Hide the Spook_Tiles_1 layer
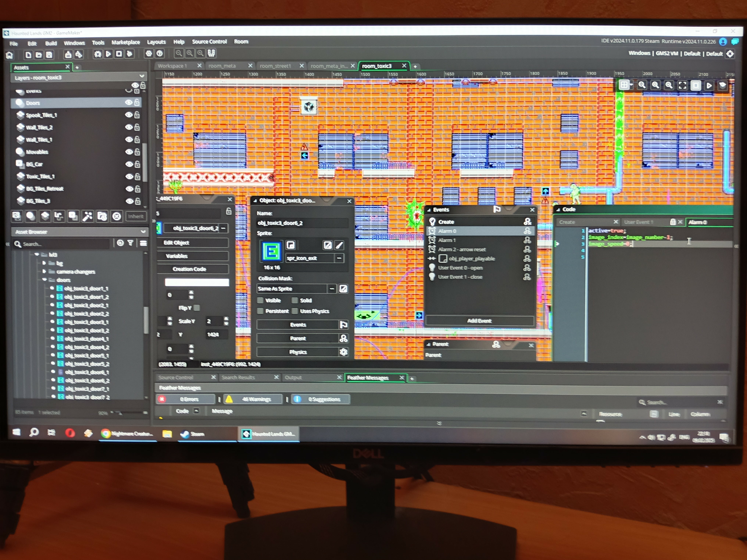The image size is (747, 560). (129, 115)
